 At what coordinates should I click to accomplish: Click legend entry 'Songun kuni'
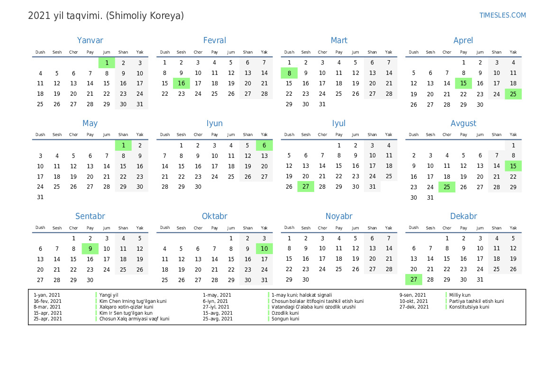[x=285, y=319]
